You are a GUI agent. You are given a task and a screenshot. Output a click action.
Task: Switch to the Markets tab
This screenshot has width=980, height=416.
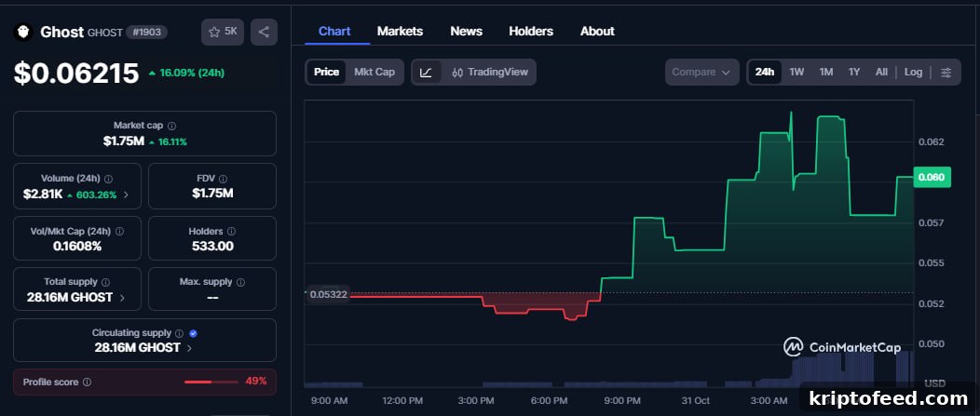tap(400, 32)
